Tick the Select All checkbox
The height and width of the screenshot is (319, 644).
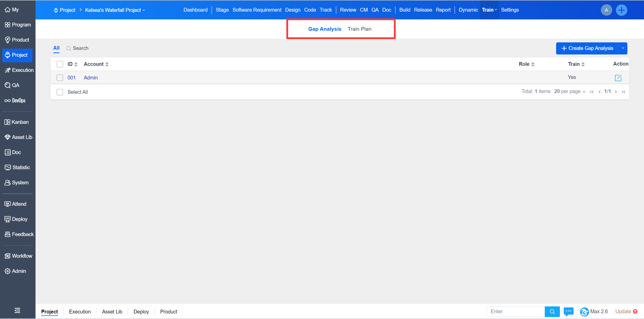(60, 92)
